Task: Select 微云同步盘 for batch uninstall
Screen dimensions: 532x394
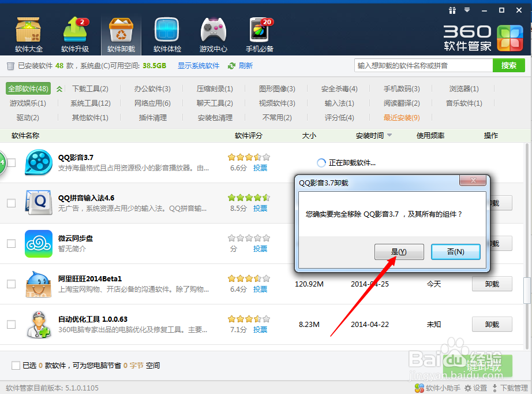Action: 10,244
